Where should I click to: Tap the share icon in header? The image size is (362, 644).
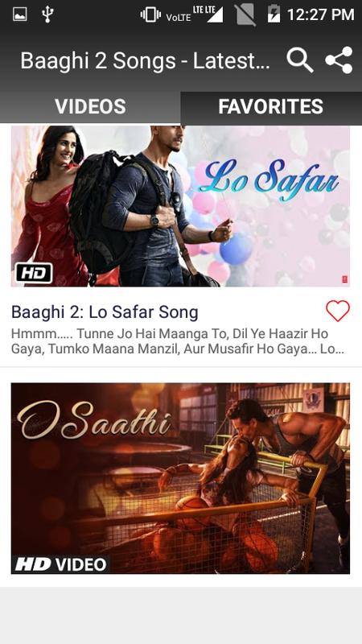tap(339, 60)
